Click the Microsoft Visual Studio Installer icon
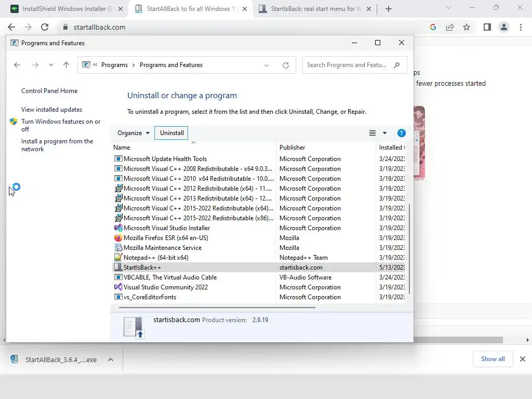 click(x=118, y=228)
